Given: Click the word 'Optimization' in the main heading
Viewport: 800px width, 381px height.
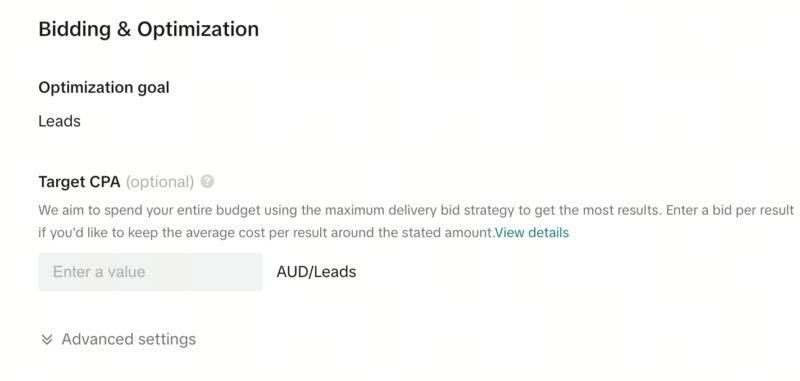Looking at the screenshot, I should [198, 29].
